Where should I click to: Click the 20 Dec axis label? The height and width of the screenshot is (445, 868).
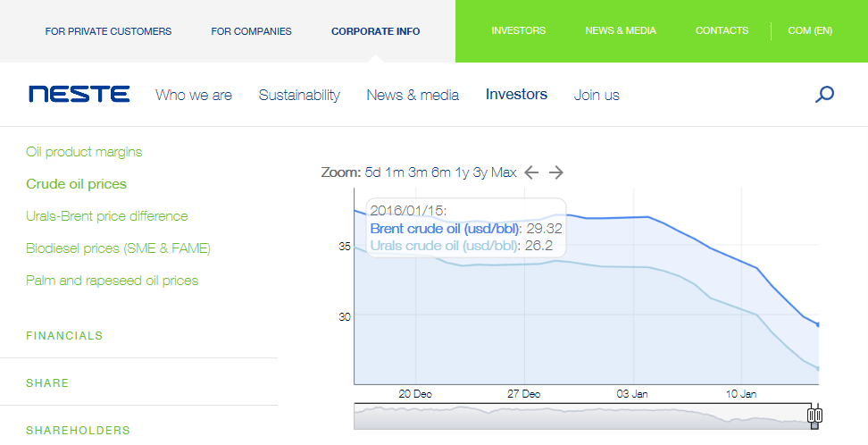pyautogui.click(x=415, y=394)
